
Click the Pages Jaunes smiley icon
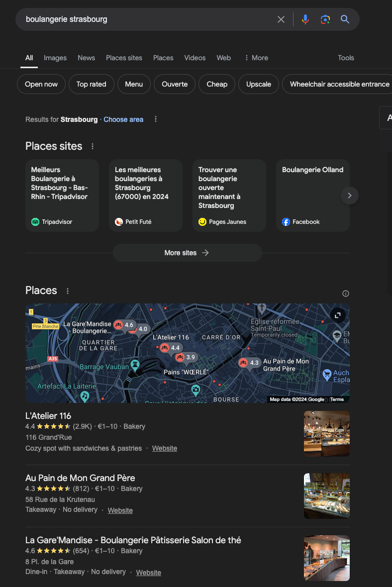202,222
